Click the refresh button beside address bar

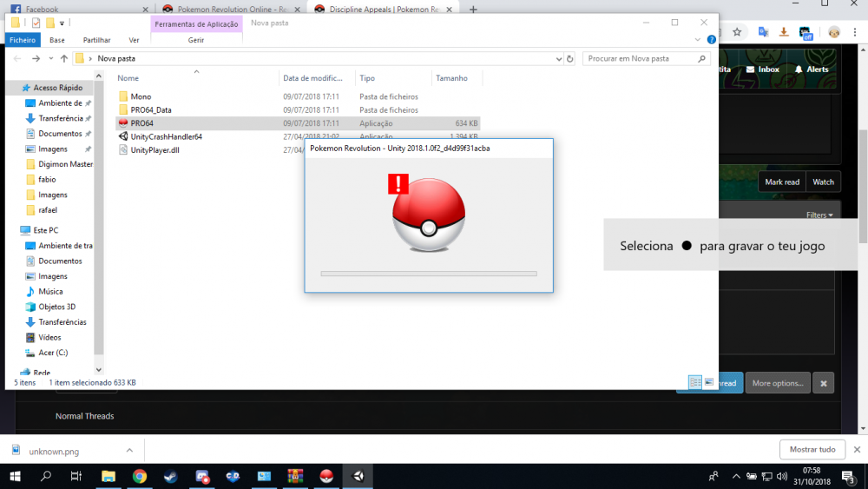[x=570, y=58]
